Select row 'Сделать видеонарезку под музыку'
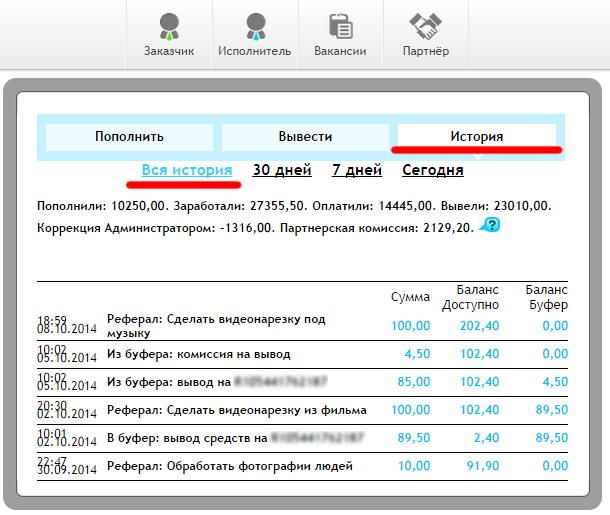Viewport: 610px width, 515px height. click(216, 325)
